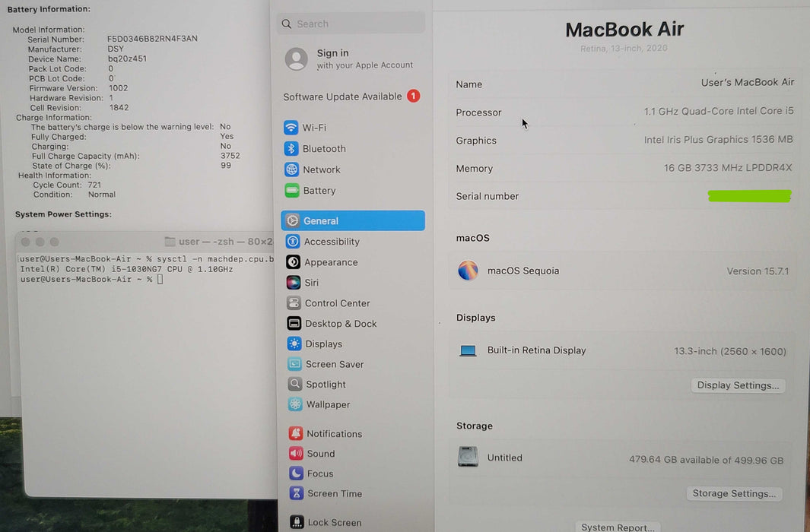Open the Siri icon
The height and width of the screenshot is (532, 810).
pos(294,282)
